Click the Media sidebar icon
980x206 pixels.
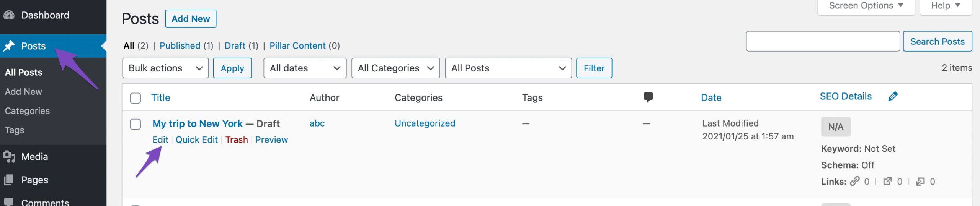click(9, 157)
